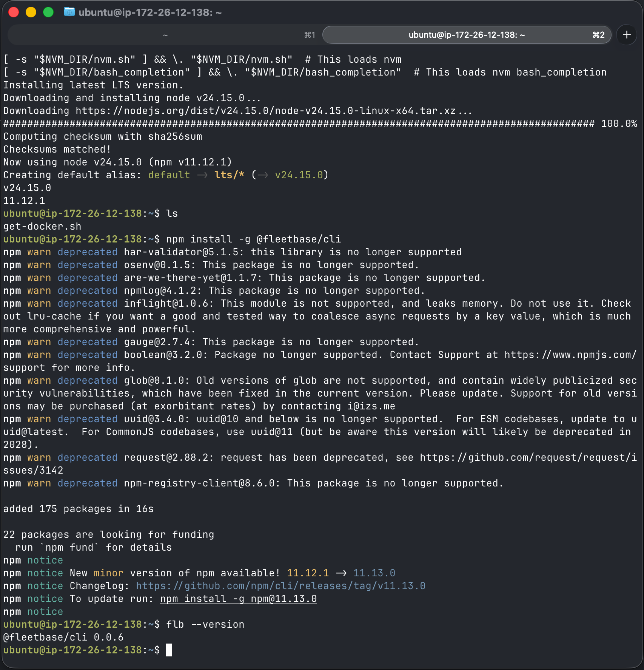The width and height of the screenshot is (644, 670).
Task: Click the 'get-docker.sh' file name
Action: (x=42, y=226)
